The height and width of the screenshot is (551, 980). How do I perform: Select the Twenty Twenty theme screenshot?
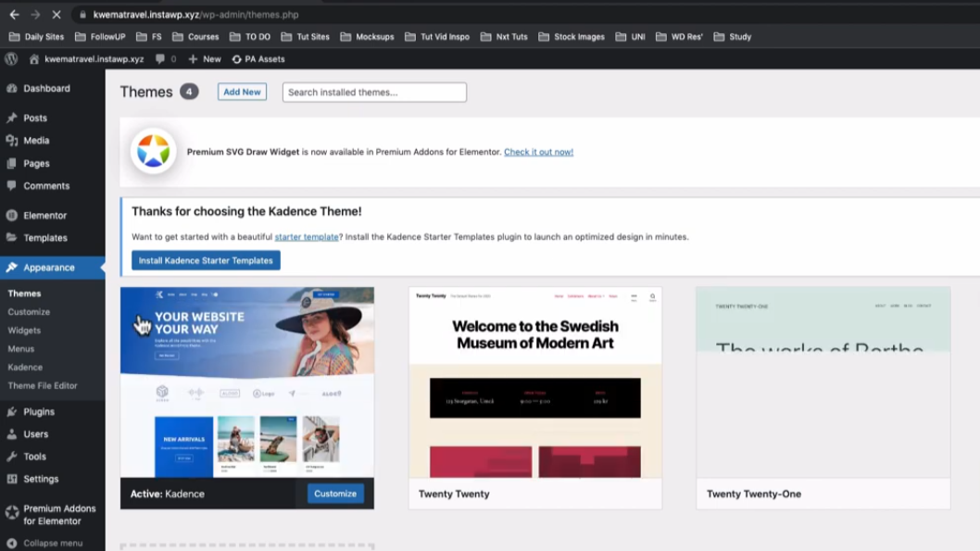point(535,382)
